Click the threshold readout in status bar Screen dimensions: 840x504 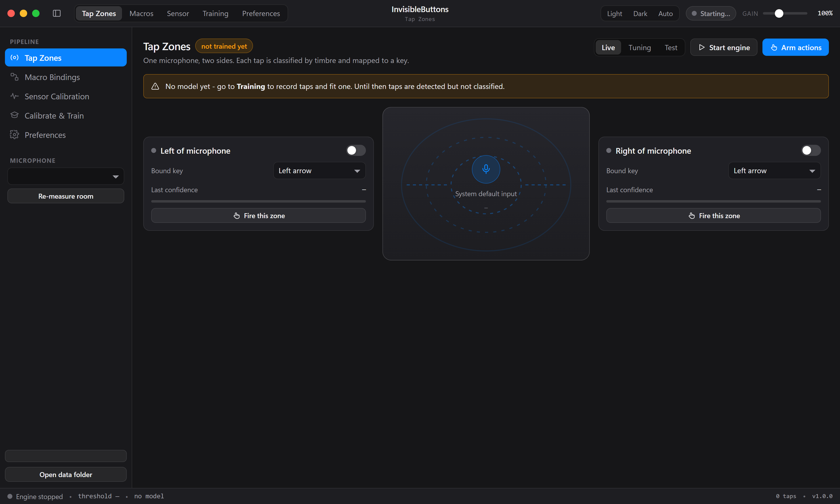tap(99, 496)
